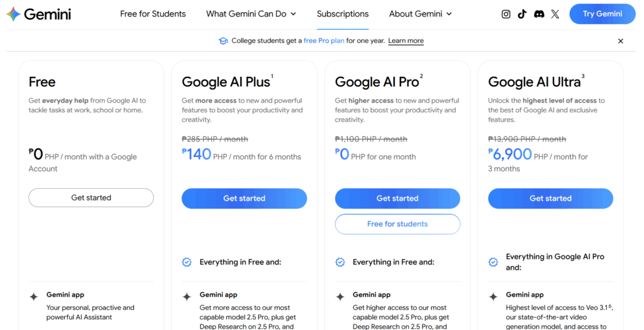Click the sparkle icon beside Free Gemini app

click(x=33, y=297)
